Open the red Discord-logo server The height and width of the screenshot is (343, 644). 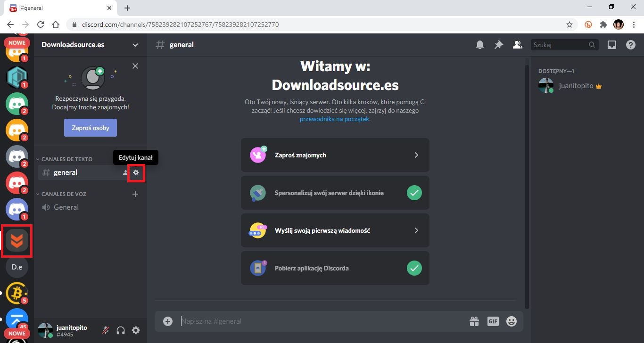17,183
